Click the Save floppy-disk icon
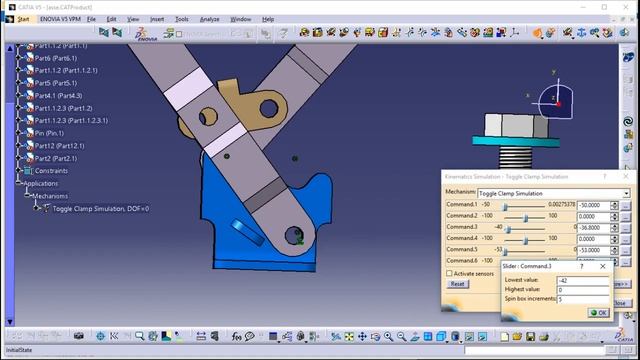 [x=530, y=337]
